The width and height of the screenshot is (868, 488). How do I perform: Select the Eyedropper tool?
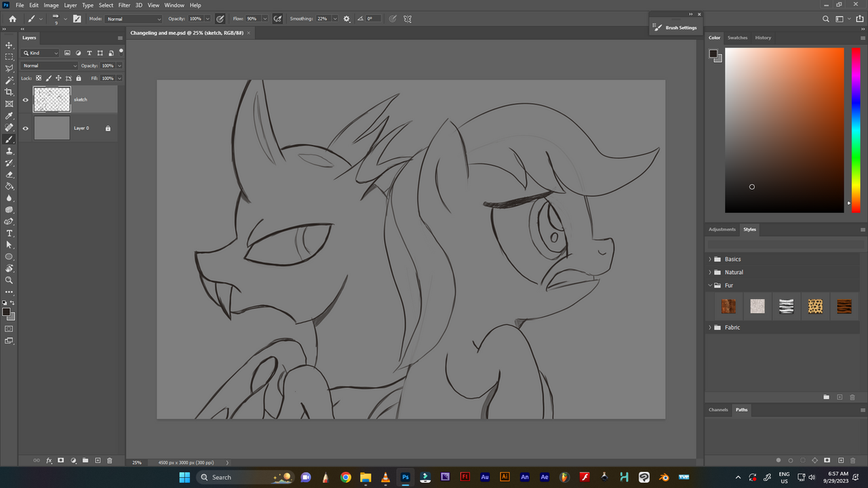[9, 116]
